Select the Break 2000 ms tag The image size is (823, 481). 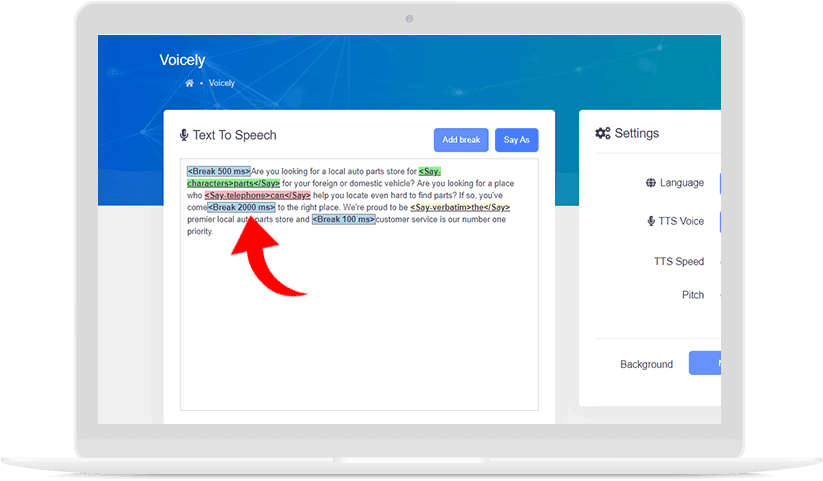tap(241, 207)
